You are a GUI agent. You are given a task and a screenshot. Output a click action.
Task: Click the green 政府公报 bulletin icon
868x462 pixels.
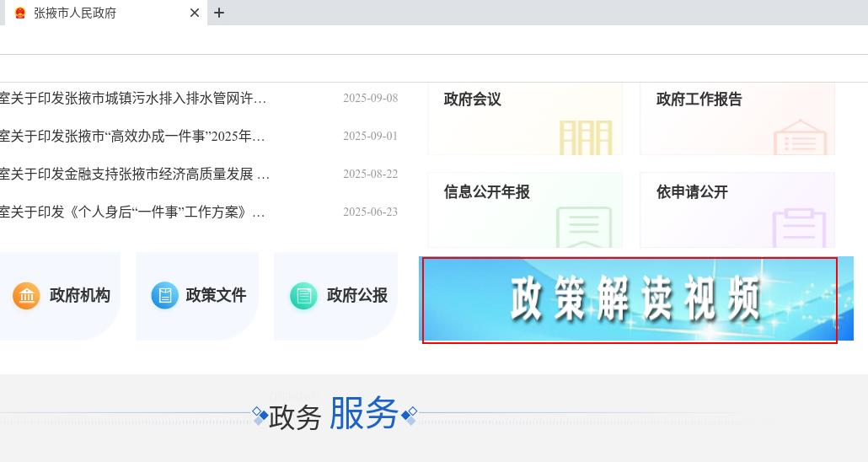click(303, 296)
